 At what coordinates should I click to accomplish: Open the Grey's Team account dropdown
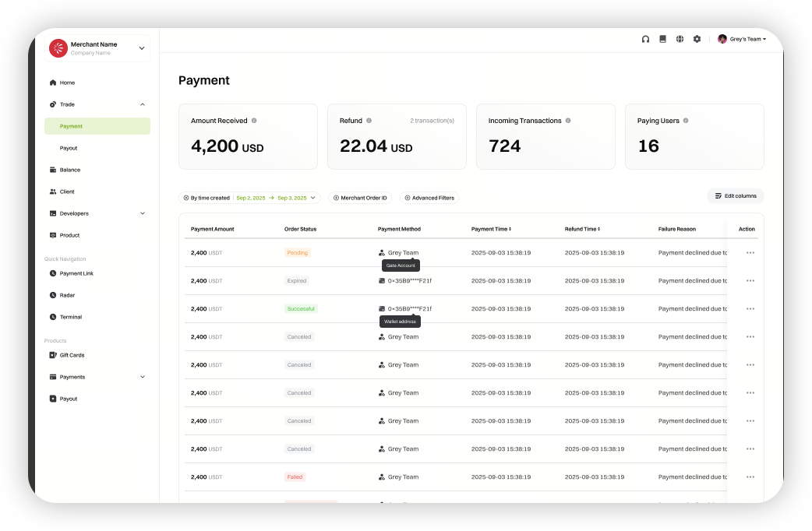pos(742,39)
